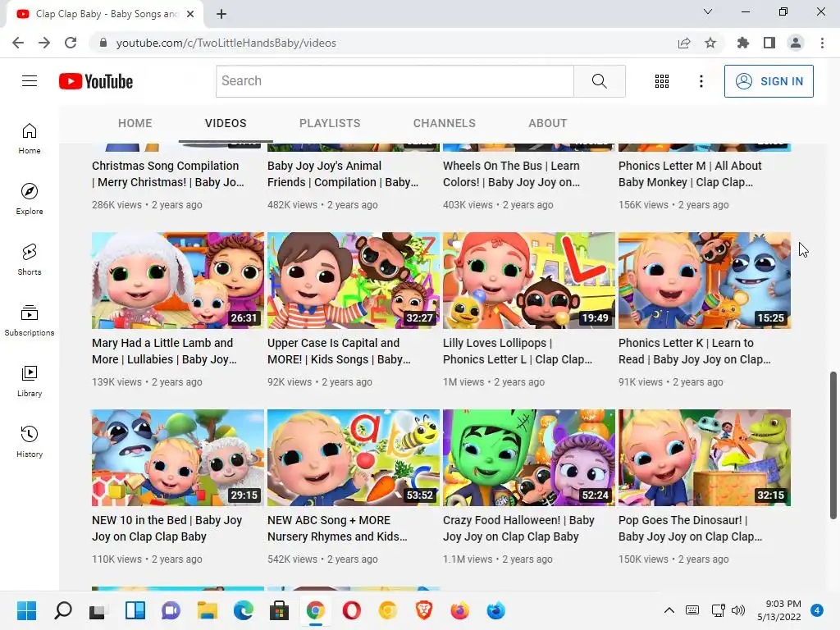840x630 pixels.
Task: Open Crazy Food Halloween thumbnail
Action: click(529, 458)
